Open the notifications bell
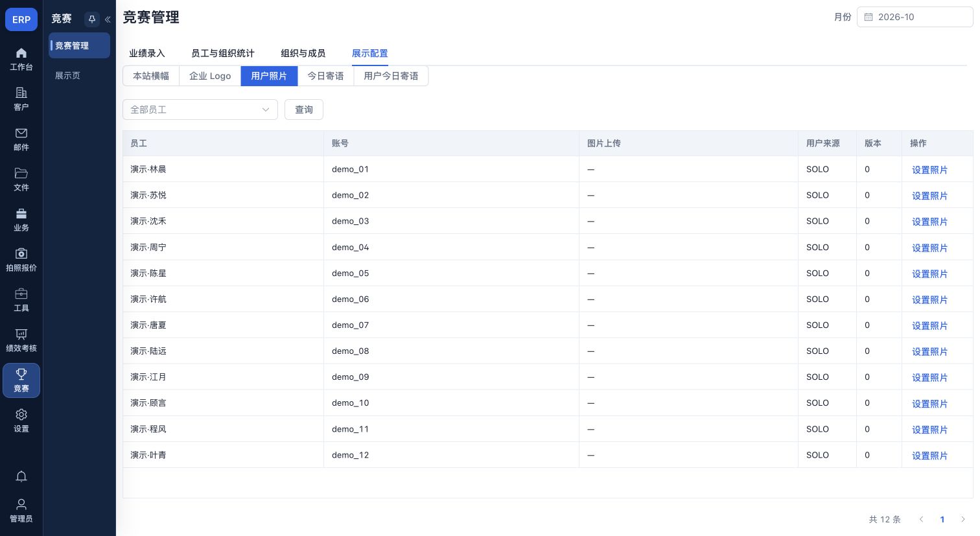 [21, 476]
